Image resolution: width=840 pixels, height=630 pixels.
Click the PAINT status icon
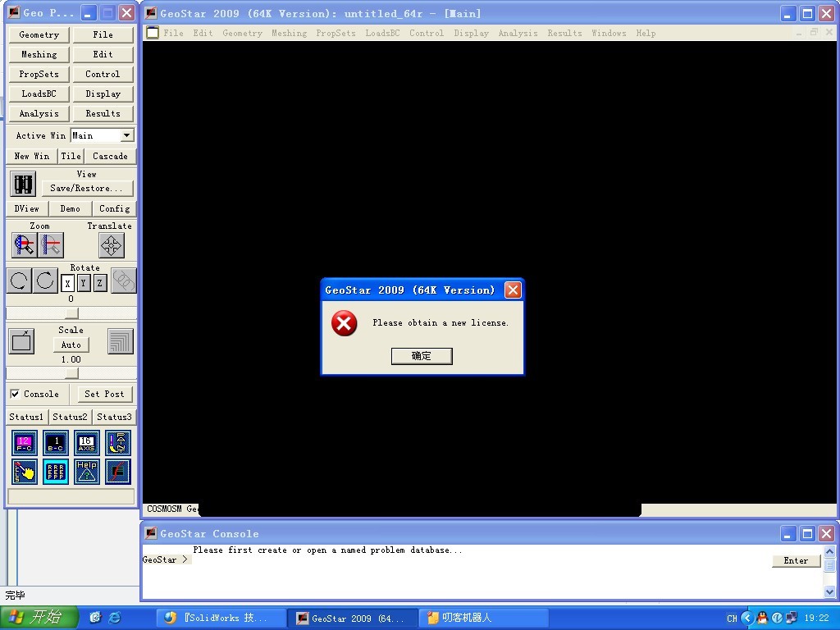tap(118, 443)
